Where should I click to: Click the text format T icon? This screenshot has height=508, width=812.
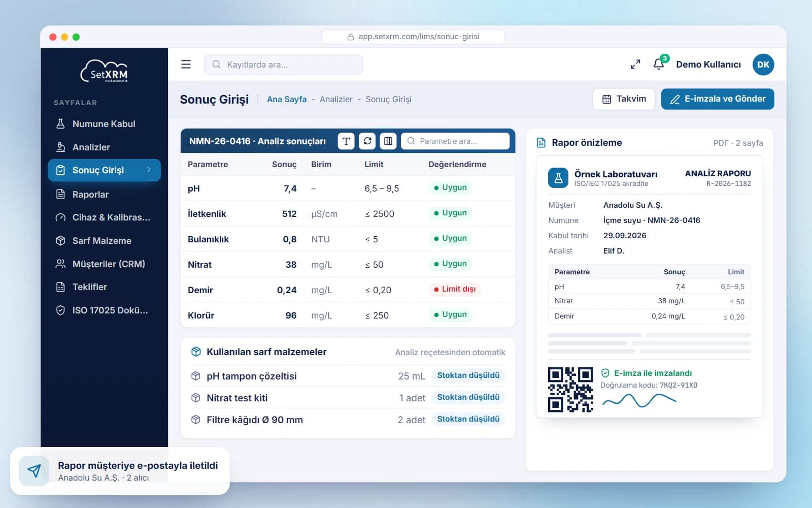click(x=346, y=141)
